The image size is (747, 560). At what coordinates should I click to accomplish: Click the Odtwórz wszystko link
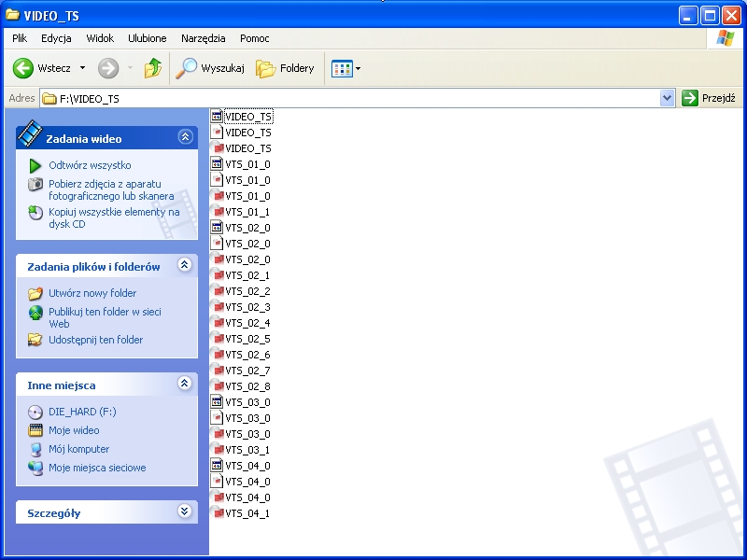(90, 165)
